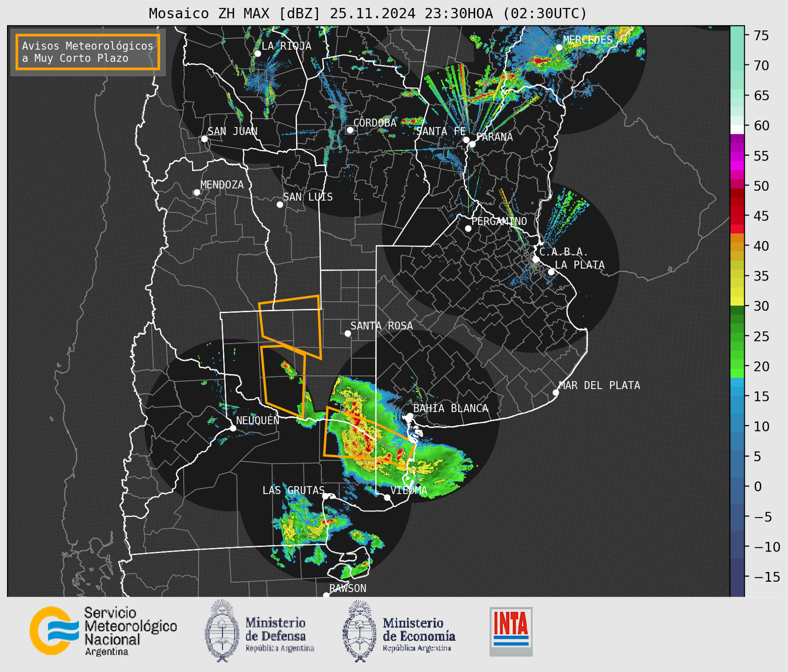Click the SANTA ROSA label text
Viewport: 788px width, 672px height.
[x=382, y=326]
